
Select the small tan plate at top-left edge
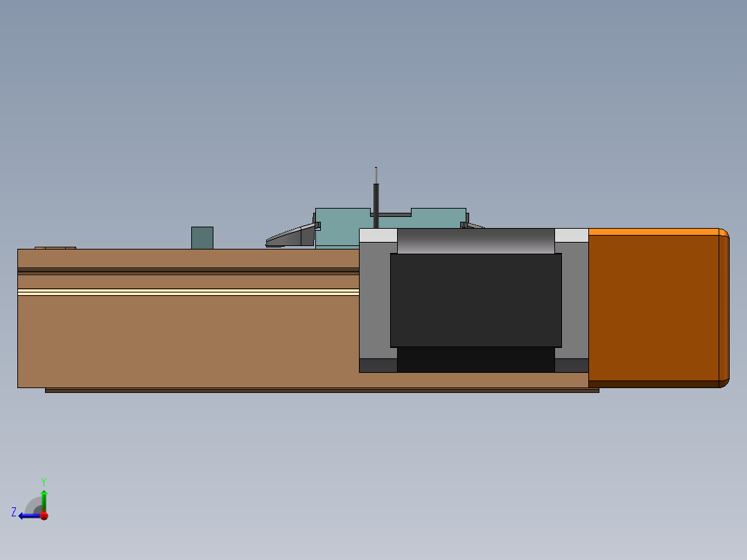point(55,248)
